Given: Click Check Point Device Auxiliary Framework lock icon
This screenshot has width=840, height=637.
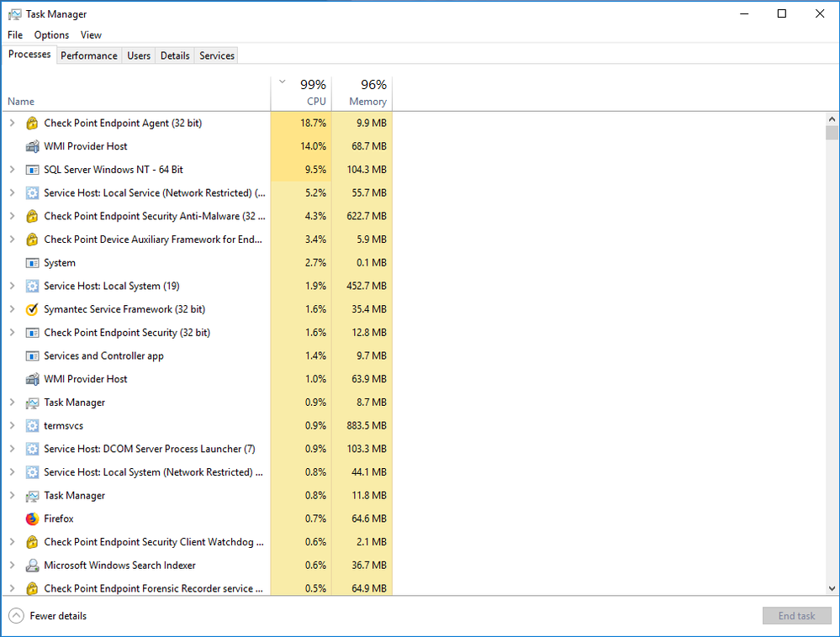Looking at the screenshot, I should [x=32, y=240].
